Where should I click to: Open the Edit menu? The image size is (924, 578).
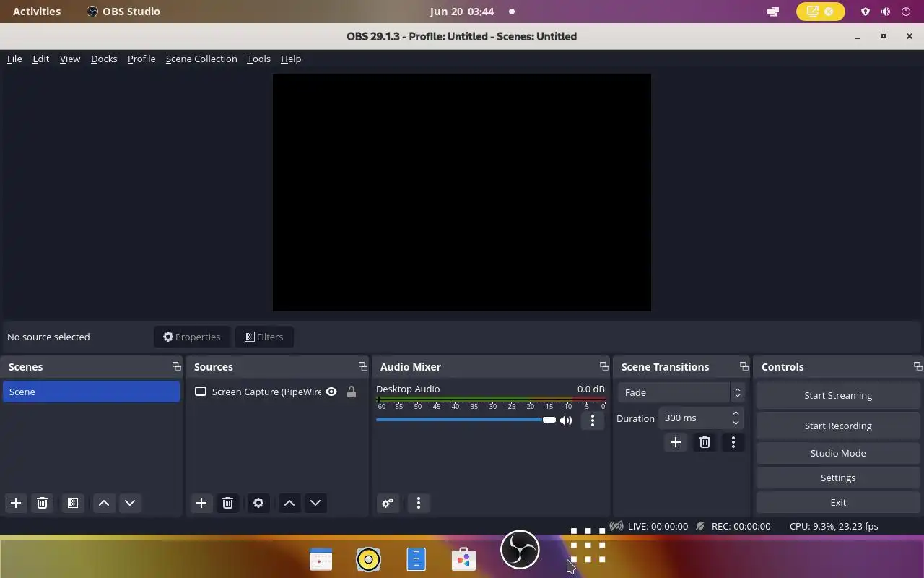click(40, 59)
